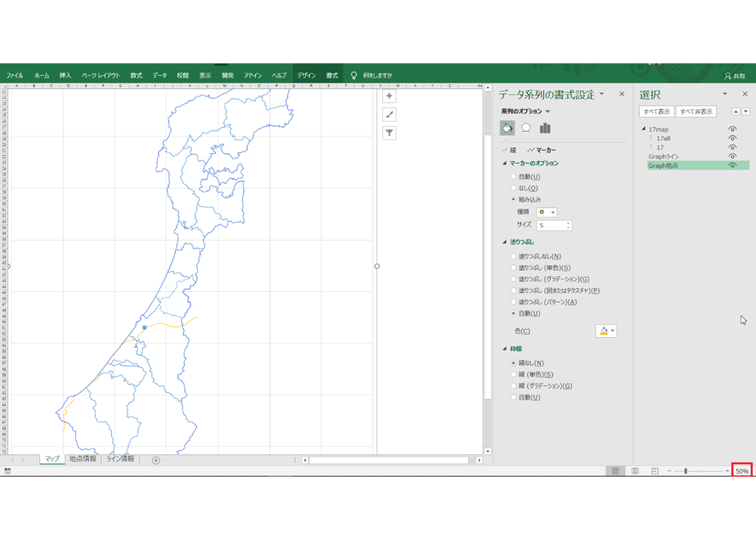The height and width of the screenshot is (540, 756).
Task: Click the Chart Styles brush button
Action: (389, 115)
